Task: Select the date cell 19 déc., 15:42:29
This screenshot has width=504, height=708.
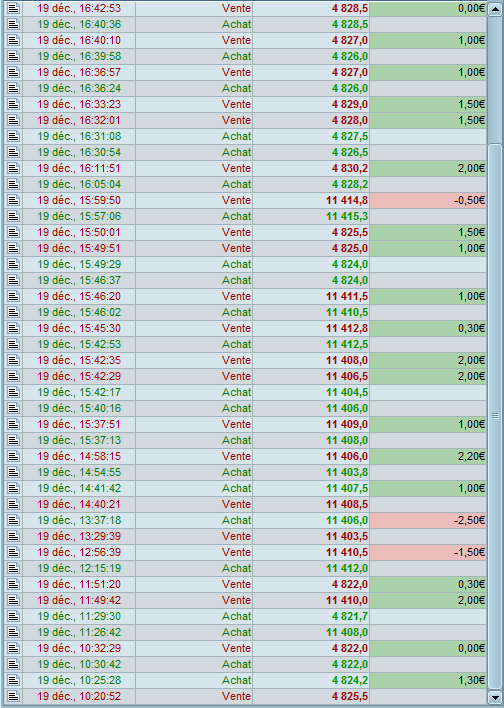Action: [79, 376]
